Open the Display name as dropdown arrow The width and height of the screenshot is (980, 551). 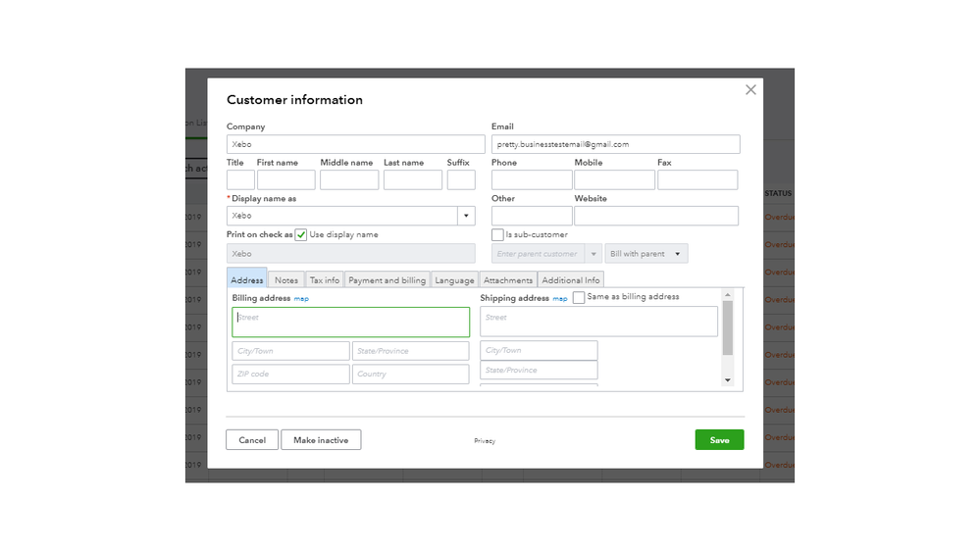pyautogui.click(x=466, y=216)
